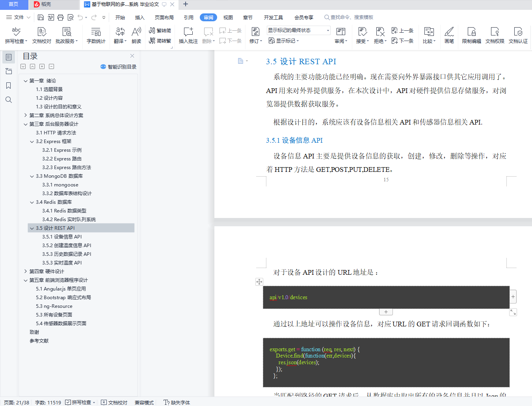
Task: Collapse the 第一章 绪论 tree node
Action: pyautogui.click(x=26, y=81)
